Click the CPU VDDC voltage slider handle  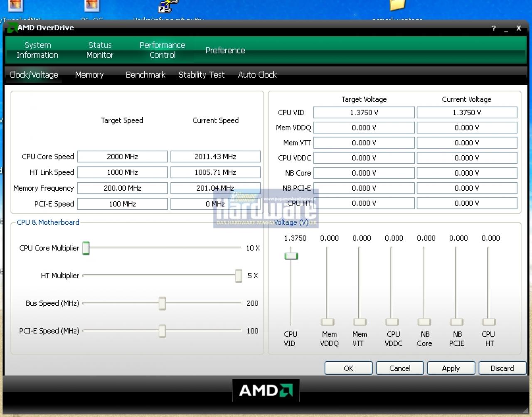(x=392, y=322)
